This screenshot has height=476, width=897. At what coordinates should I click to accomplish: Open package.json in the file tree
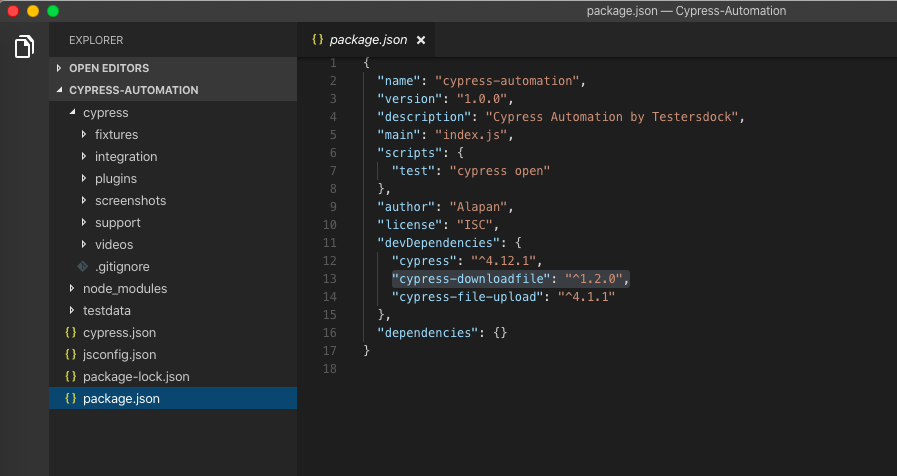(173, 398)
